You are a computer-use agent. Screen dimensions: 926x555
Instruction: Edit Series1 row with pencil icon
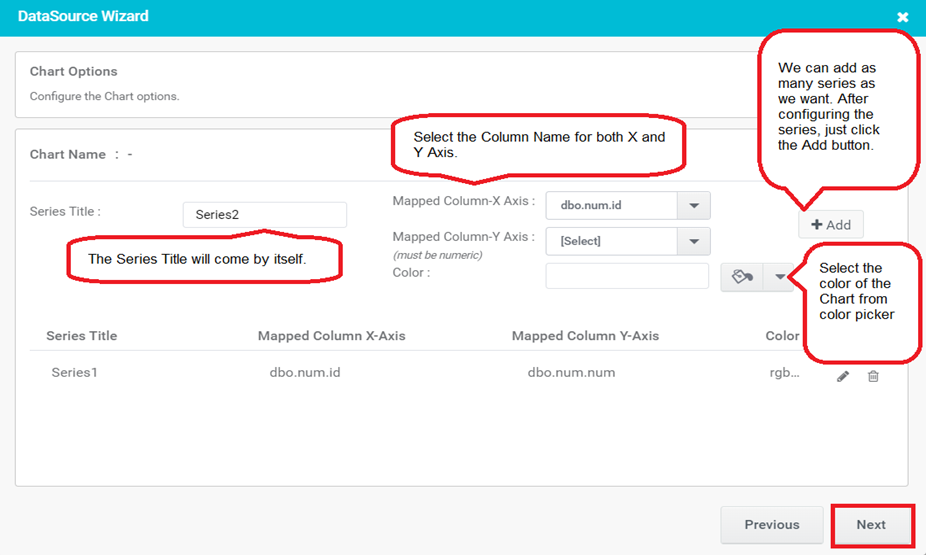coord(843,376)
